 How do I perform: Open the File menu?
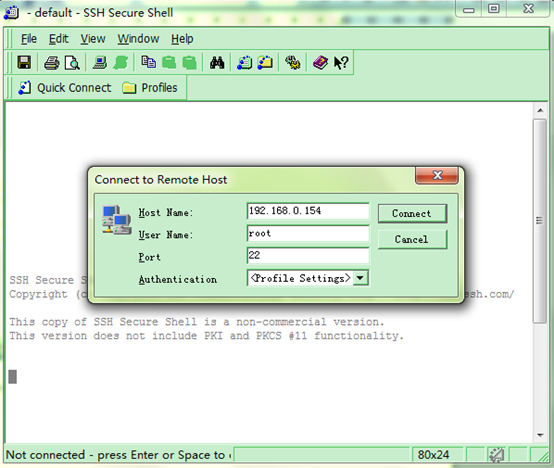(x=29, y=39)
